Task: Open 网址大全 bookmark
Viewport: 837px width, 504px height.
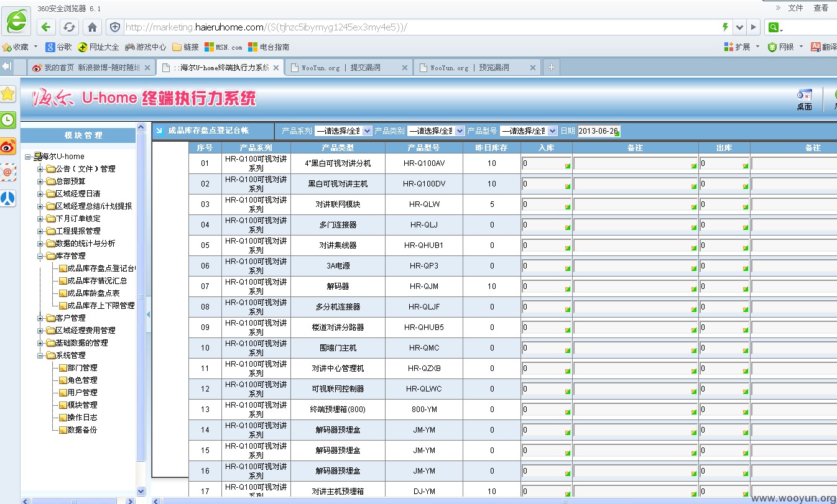Action: (98, 47)
